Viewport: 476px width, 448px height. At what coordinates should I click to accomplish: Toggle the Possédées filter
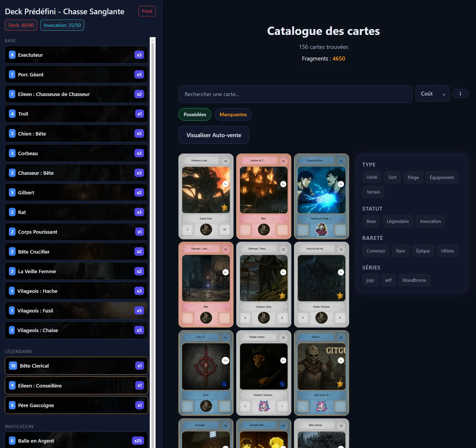195,115
